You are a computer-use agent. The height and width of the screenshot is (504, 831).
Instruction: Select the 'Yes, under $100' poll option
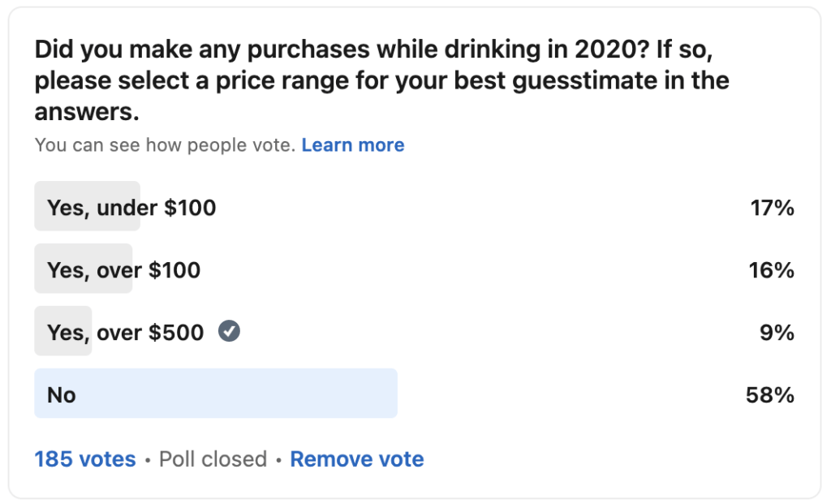pos(131,208)
